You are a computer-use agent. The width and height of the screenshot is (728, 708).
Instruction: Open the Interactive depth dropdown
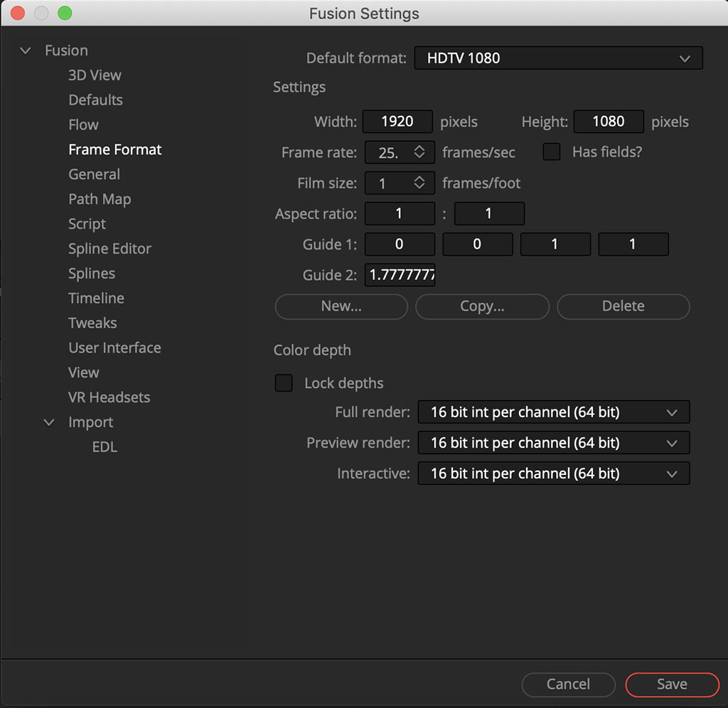(554, 473)
